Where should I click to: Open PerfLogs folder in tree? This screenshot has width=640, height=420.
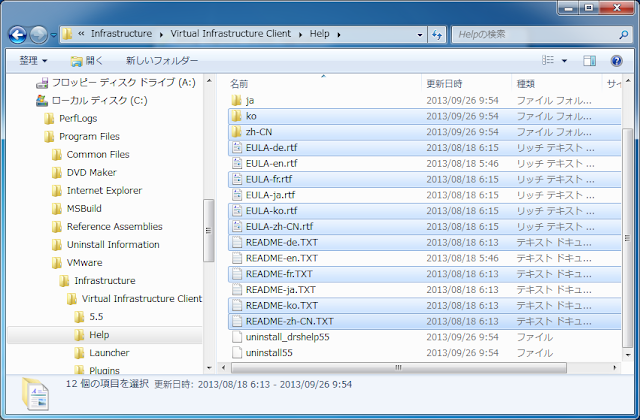click(x=71, y=119)
